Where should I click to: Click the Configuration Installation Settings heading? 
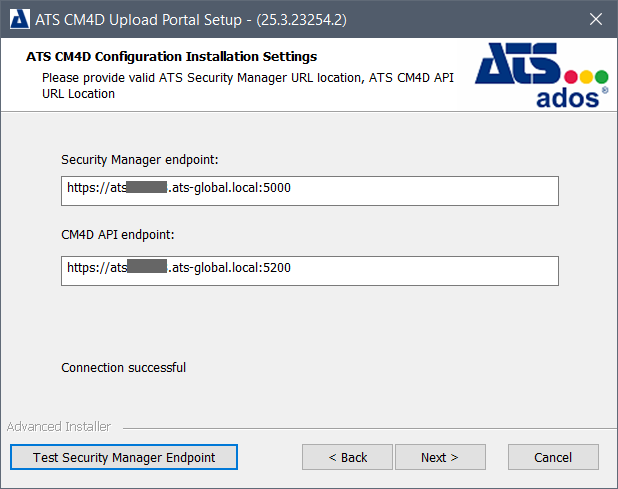[x=171, y=57]
